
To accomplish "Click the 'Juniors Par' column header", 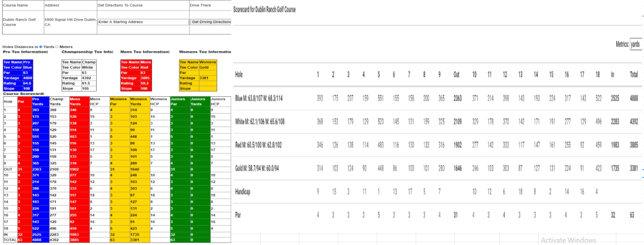I will pos(180,102).
